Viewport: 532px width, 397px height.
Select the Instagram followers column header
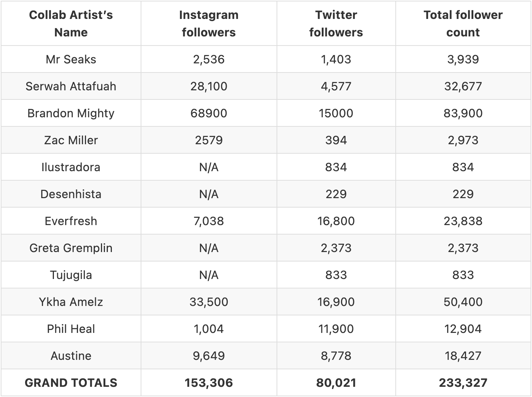[x=209, y=24]
